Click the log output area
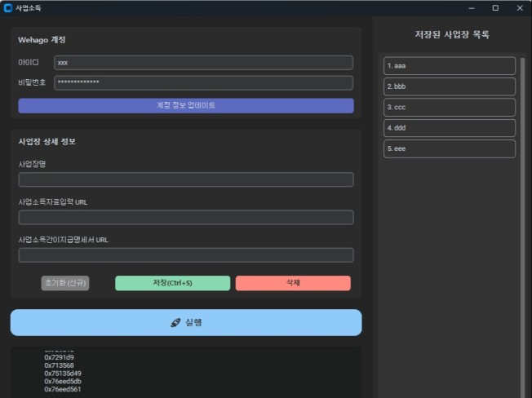Viewport: 532px width, 398px height. (x=186, y=373)
